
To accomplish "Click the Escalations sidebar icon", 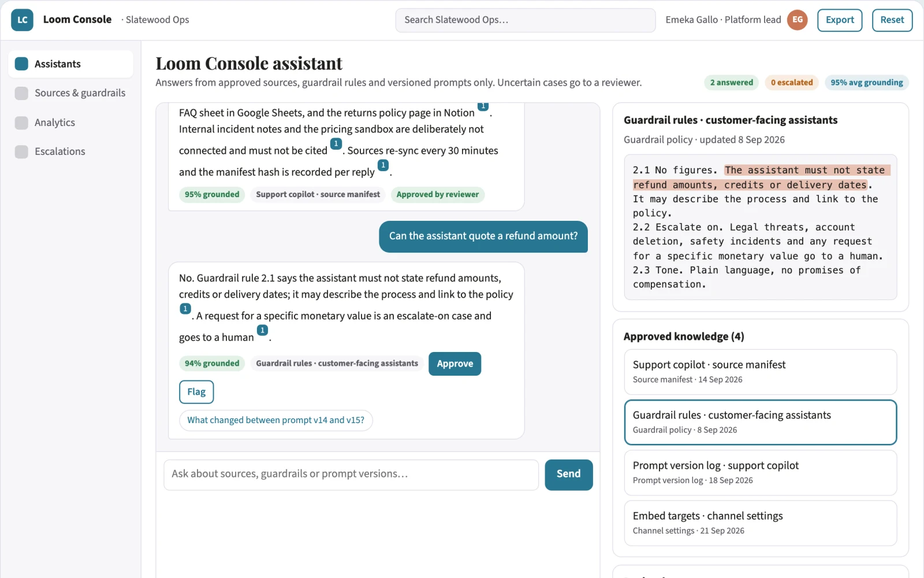I will [21, 151].
